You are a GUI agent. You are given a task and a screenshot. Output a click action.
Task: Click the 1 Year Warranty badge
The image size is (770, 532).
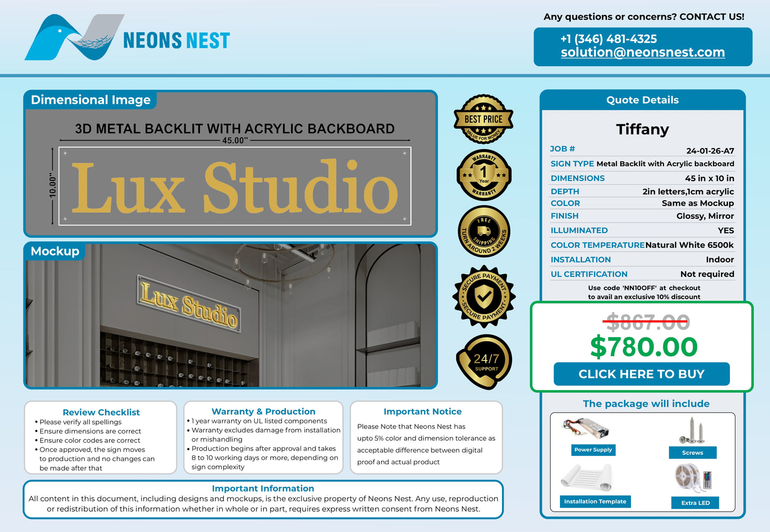(484, 175)
